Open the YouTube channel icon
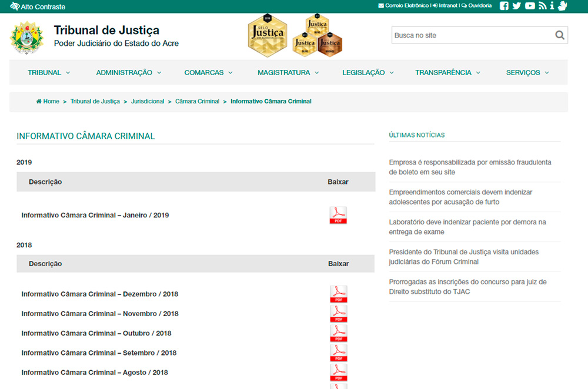The image size is (588, 389). coord(530,6)
